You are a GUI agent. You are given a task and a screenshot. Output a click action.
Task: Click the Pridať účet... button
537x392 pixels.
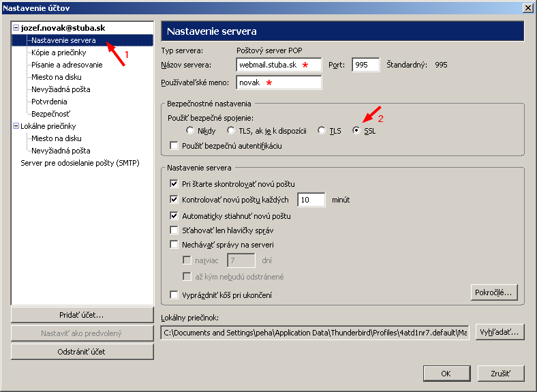click(82, 315)
